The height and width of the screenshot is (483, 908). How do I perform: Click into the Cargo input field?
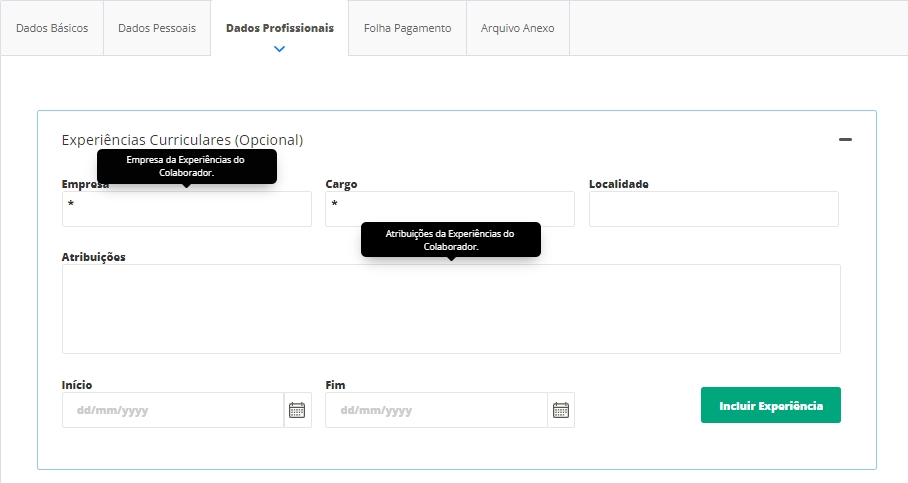[x=450, y=209]
